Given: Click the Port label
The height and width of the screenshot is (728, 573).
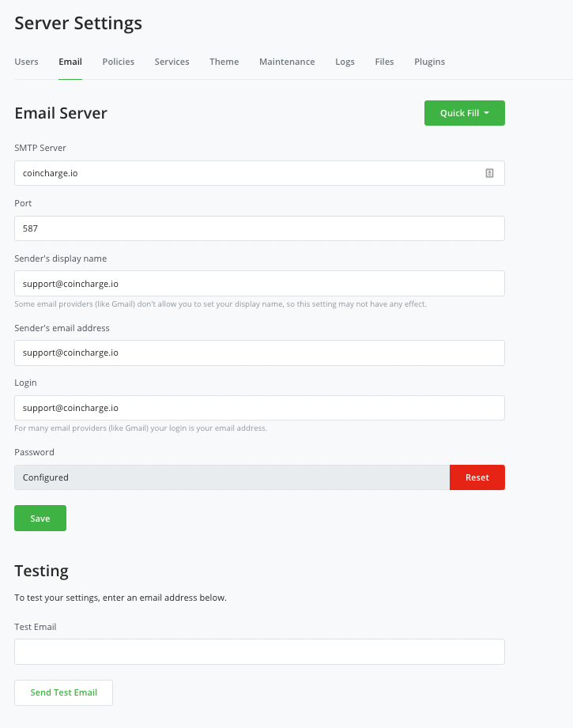Looking at the screenshot, I should [x=23, y=203].
